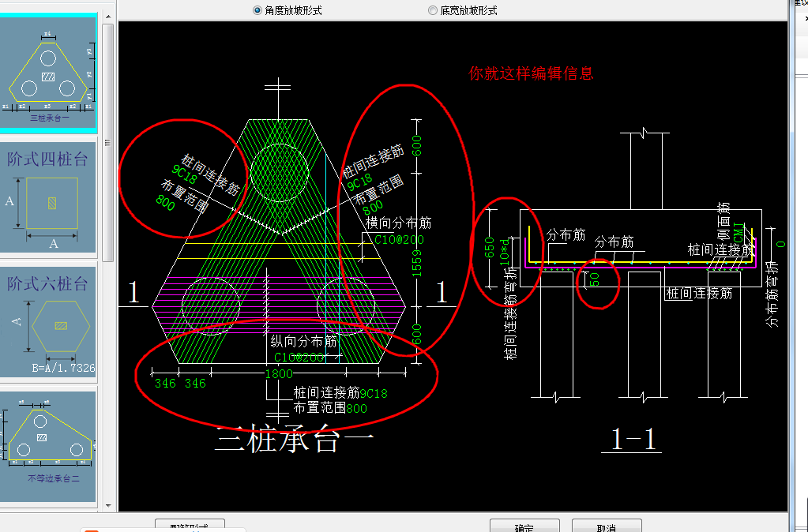The height and width of the screenshot is (532, 808).
Task: Click the thumbnail list scroll-up arrow
Action: [108, 17]
